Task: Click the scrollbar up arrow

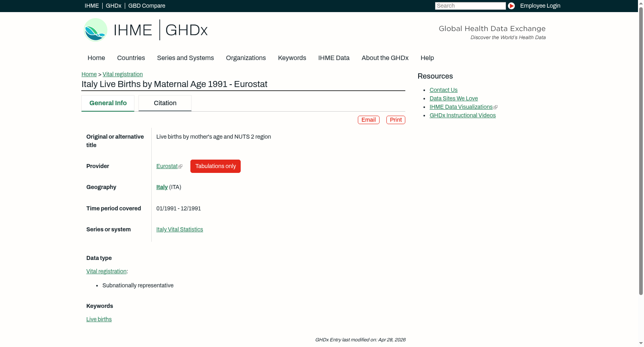Action: [641, 3]
